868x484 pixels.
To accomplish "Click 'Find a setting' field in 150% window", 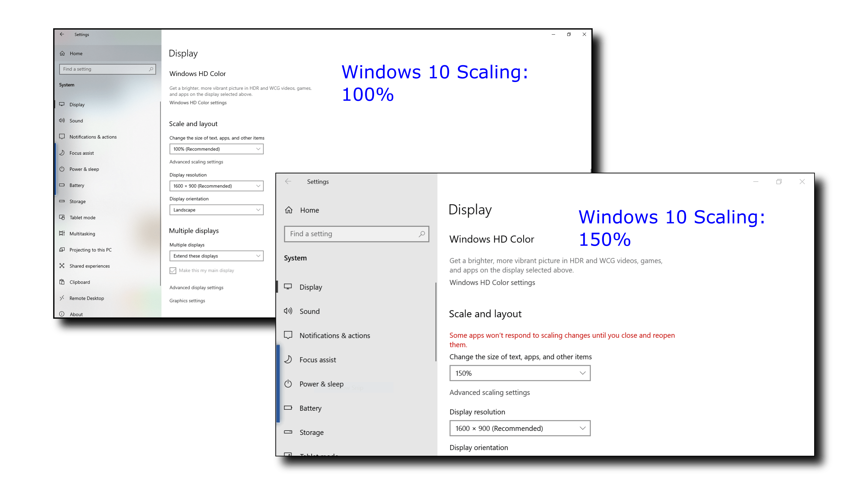I will pos(357,234).
